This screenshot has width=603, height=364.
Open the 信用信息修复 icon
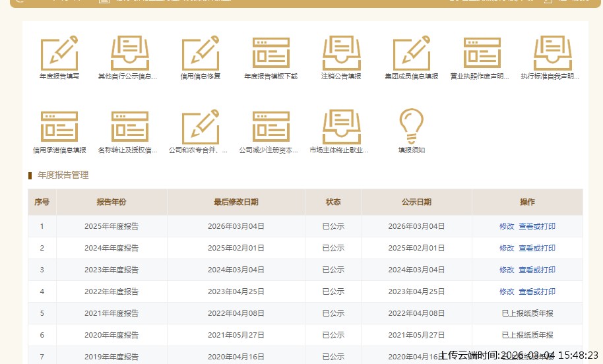200,53
